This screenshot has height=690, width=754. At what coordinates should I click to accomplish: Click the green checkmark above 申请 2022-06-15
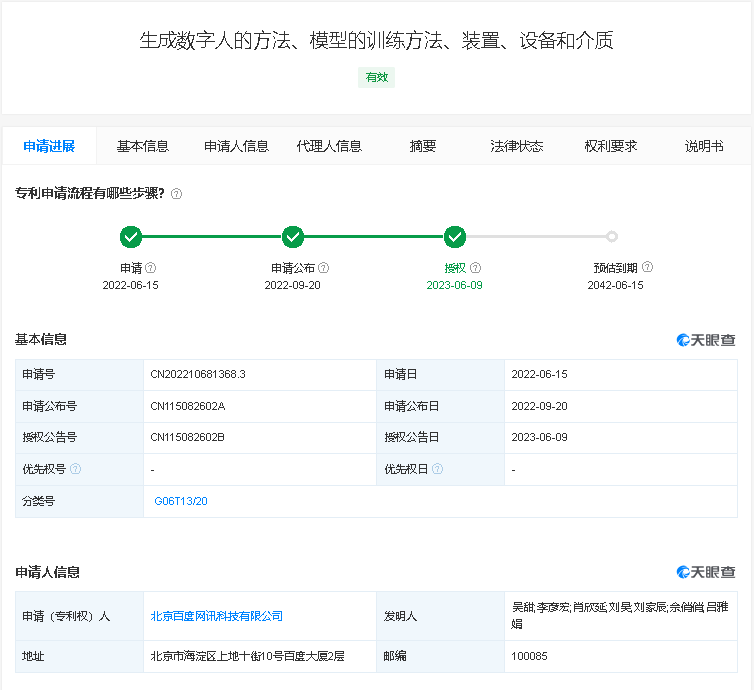click(x=131, y=237)
